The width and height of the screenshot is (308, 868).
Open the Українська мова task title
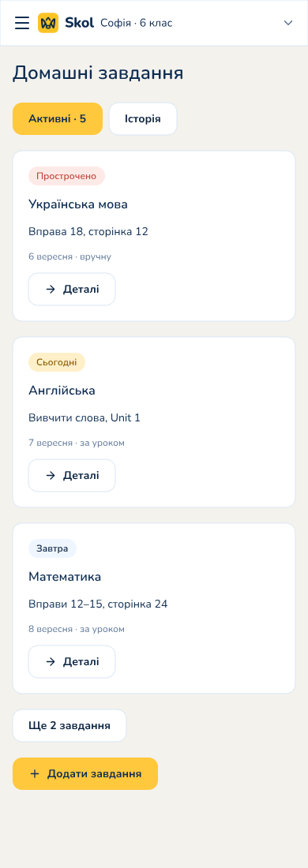(x=78, y=204)
